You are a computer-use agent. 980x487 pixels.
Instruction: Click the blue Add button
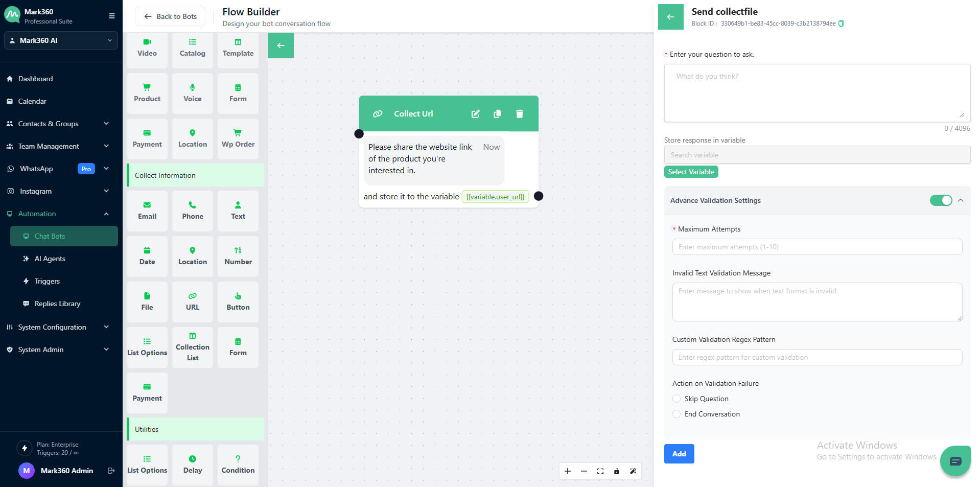coord(679,454)
